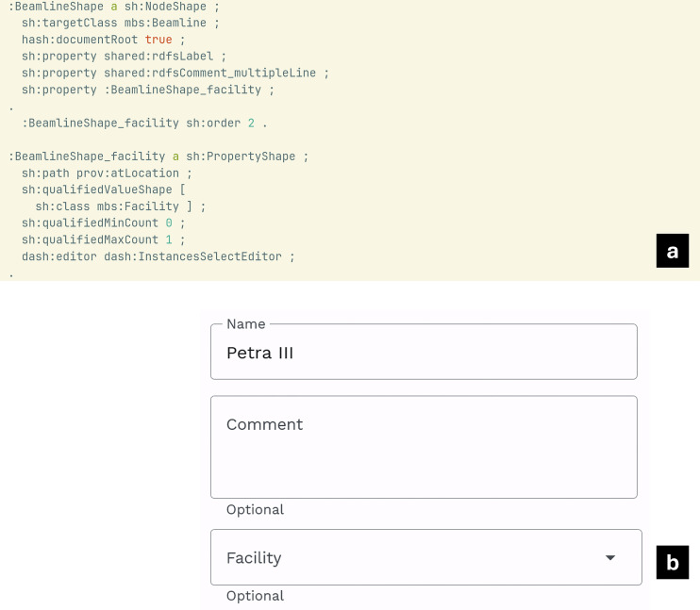The image size is (700, 610).
Task: Click 'shared:rdfsLabel' property reference
Action: (158, 57)
